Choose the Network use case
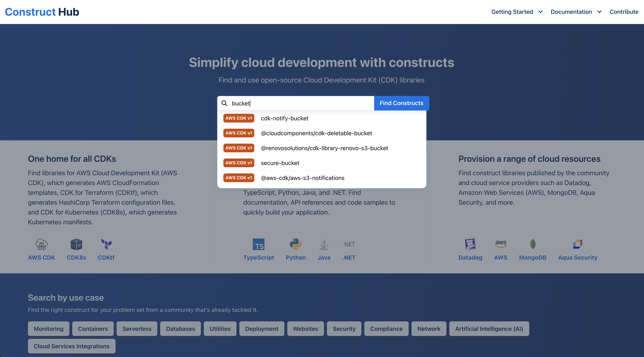Image resolution: width=644 pixels, height=357 pixels. coord(429,328)
